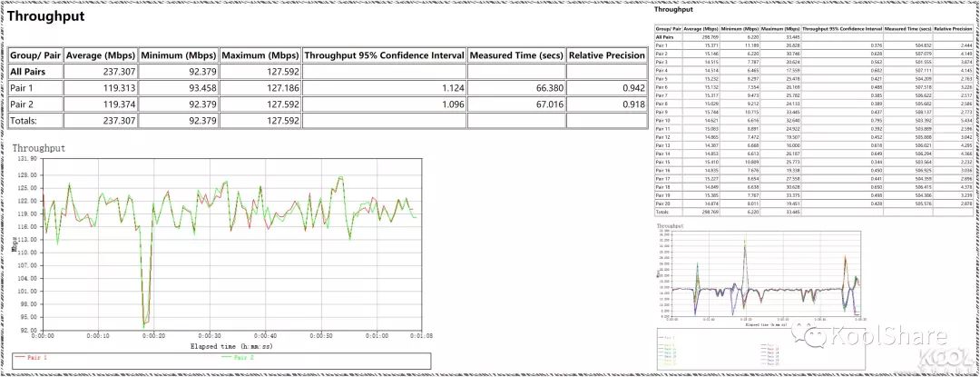Image resolution: width=980 pixels, height=377 pixels.
Task: Click the 5.434 relative precision in Pair 10 row
Action: click(x=965, y=121)
